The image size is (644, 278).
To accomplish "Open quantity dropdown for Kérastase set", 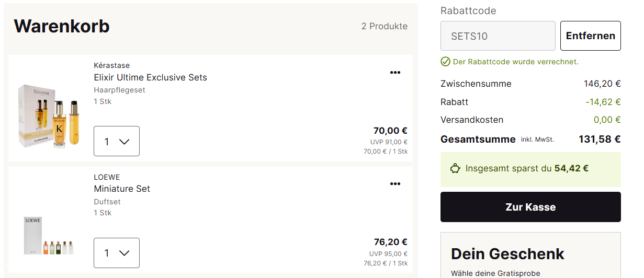I will coord(117,141).
